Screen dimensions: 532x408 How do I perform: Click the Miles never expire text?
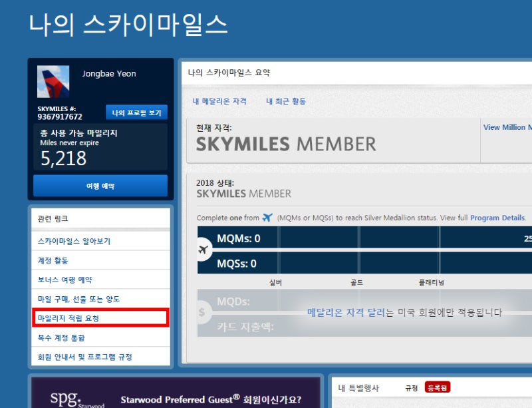[70, 143]
